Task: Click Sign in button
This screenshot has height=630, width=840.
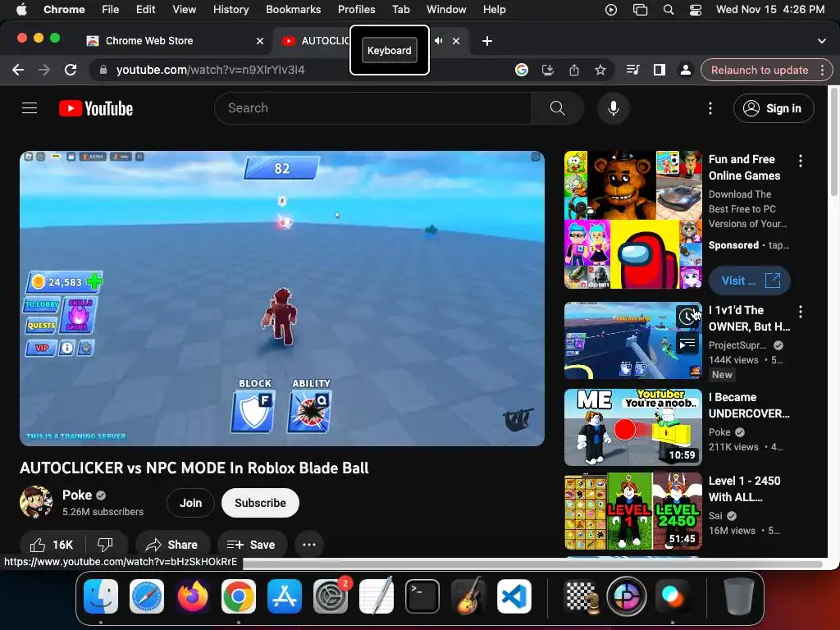Action: pos(774,108)
